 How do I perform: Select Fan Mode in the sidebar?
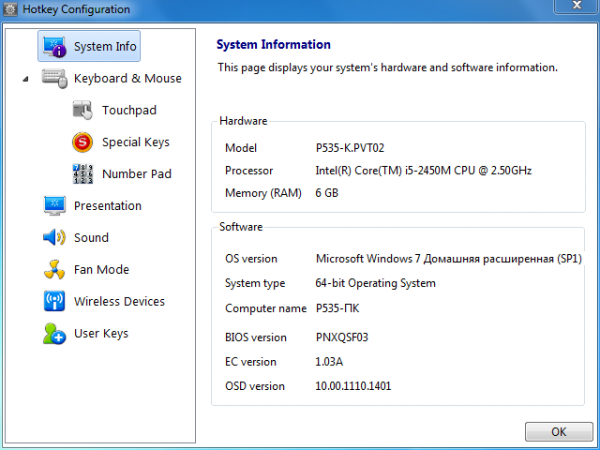coord(102,269)
